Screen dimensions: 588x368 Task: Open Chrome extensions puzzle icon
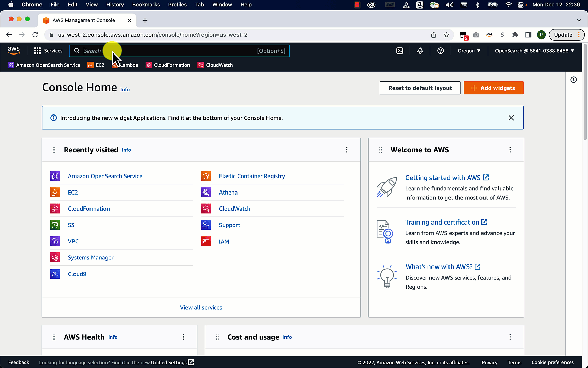(515, 35)
